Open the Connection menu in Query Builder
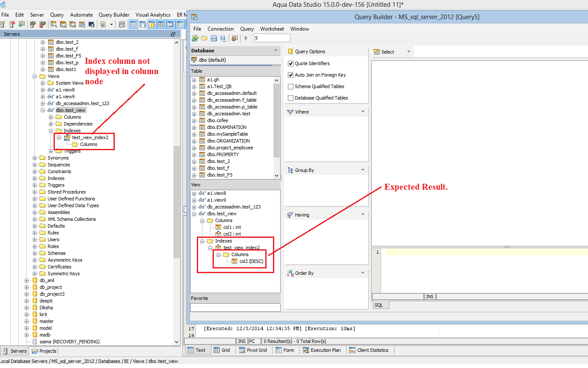The height and width of the screenshot is (368, 588). pyautogui.click(x=221, y=29)
